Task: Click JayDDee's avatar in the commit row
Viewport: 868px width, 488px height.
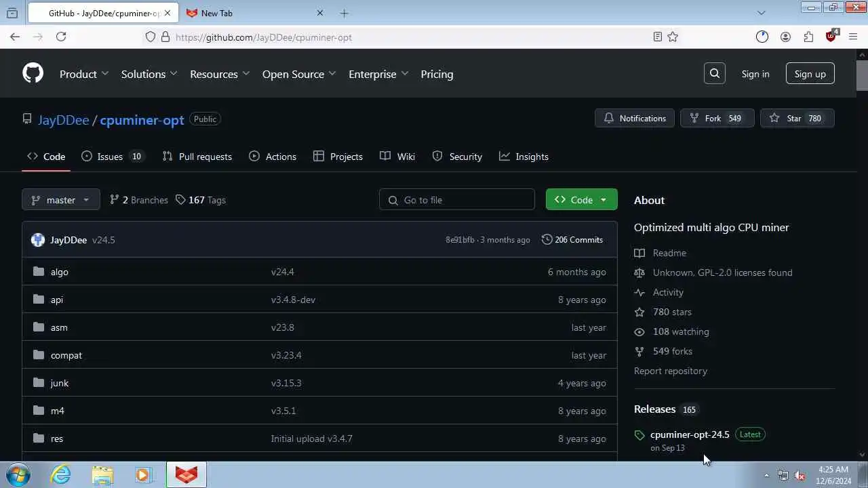Action: click(x=38, y=240)
